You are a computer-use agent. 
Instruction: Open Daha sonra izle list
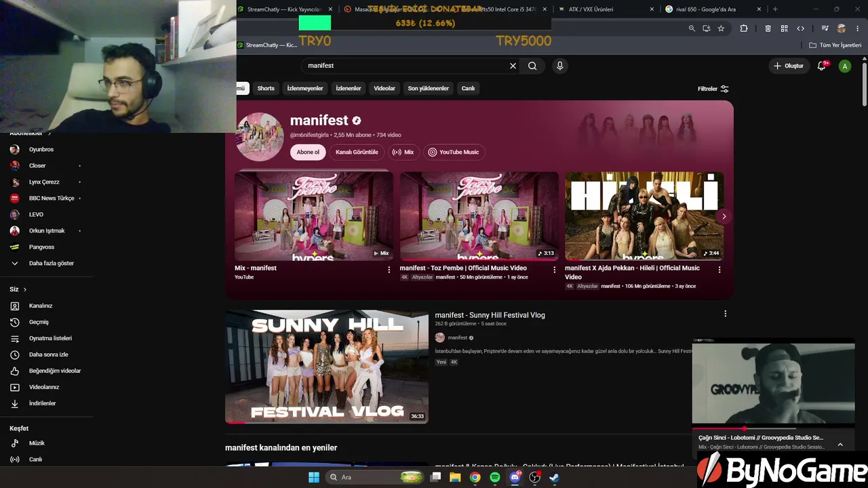[x=47, y=354]
